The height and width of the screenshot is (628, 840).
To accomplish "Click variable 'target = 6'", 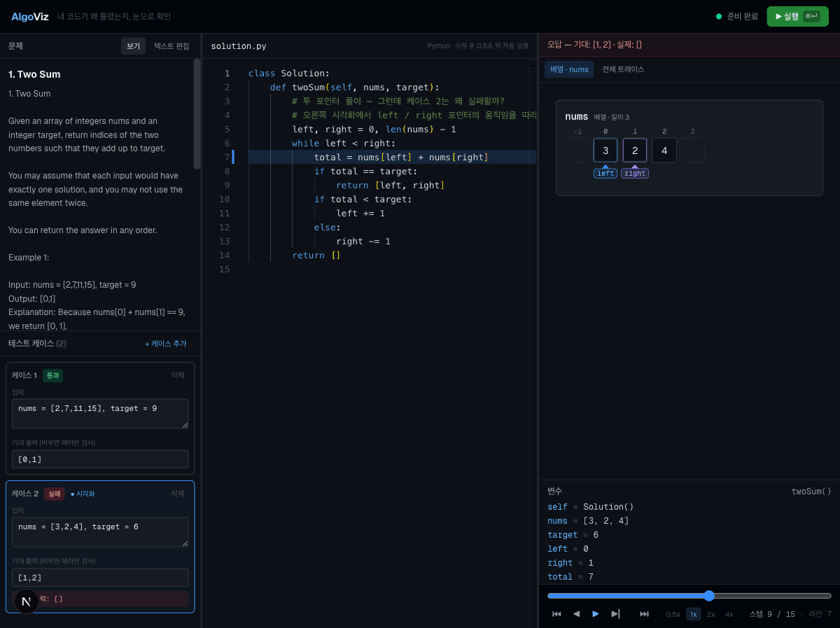I will [x=573, y=535].
